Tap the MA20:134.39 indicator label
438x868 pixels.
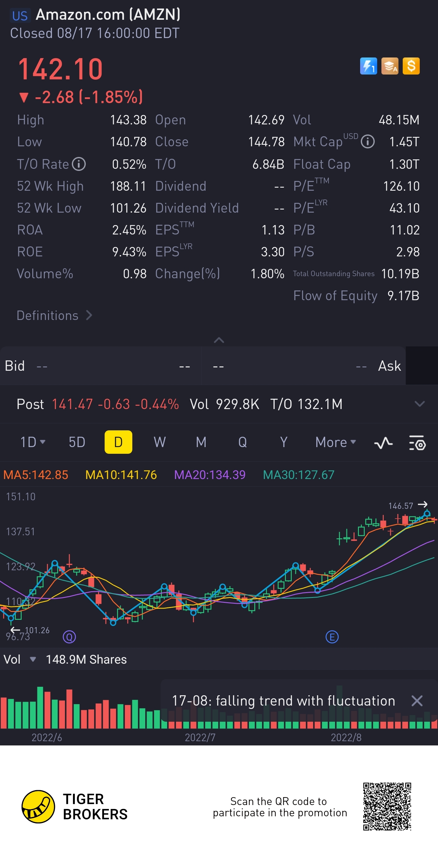(x=210, y=475)
